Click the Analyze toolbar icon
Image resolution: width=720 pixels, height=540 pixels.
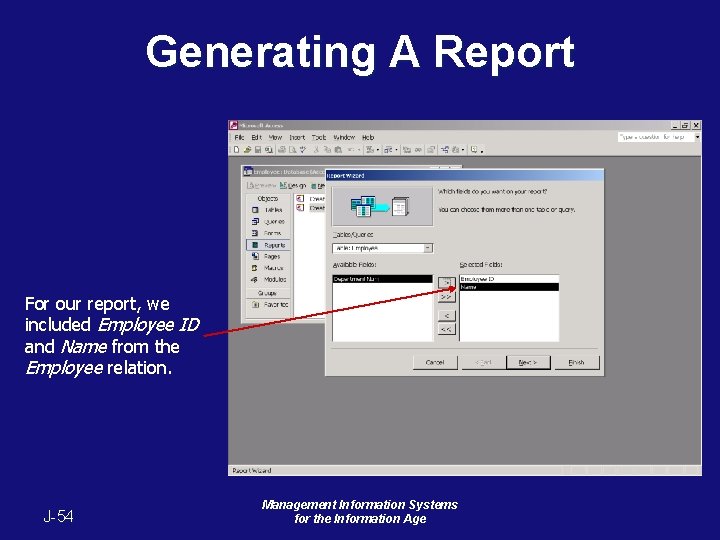click(388, 150)
